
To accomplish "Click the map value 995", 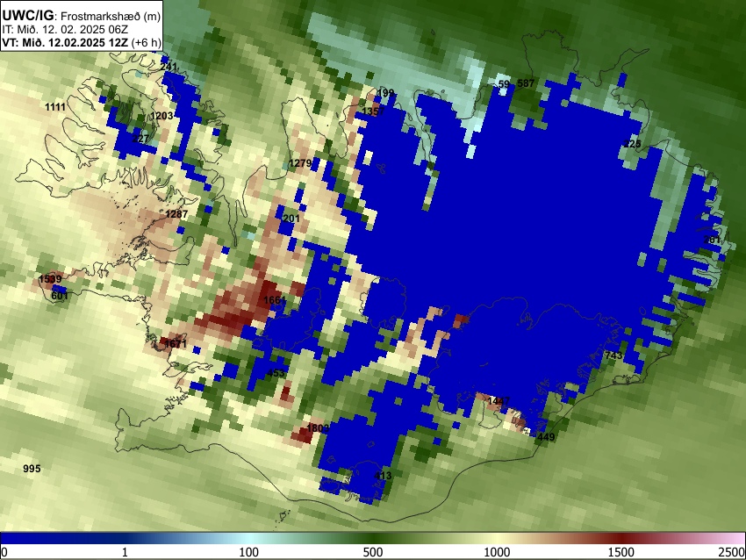I will (32, 469).
